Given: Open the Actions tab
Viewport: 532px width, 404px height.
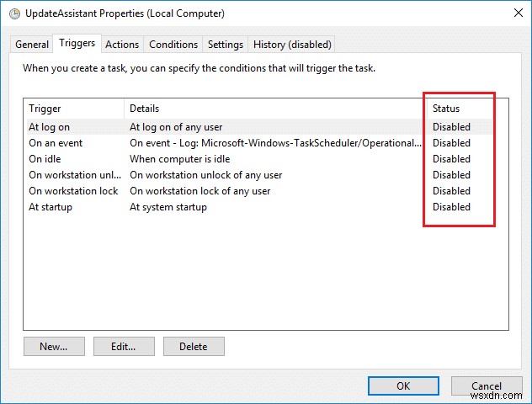Looking at the screenshot, I should click(x=122, y=45).
